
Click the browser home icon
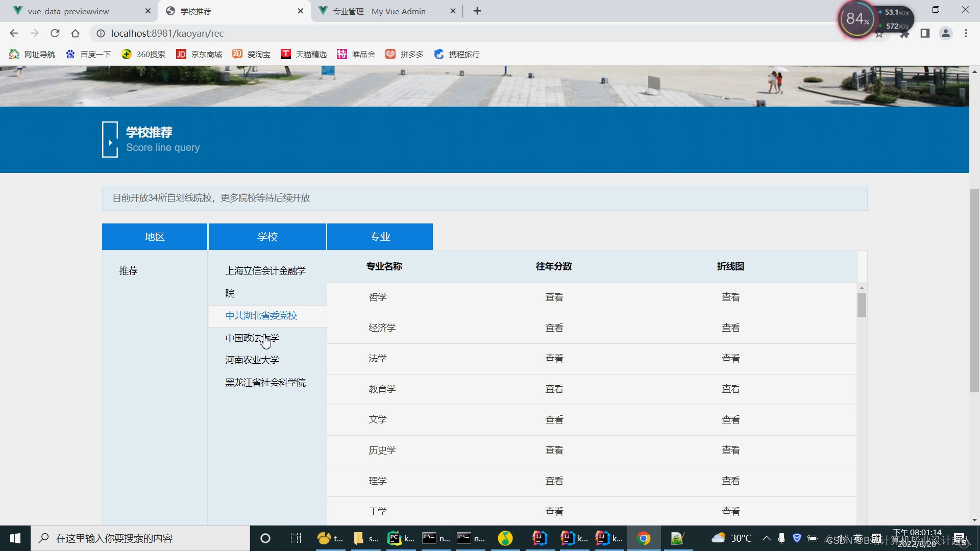pos(75,33)
